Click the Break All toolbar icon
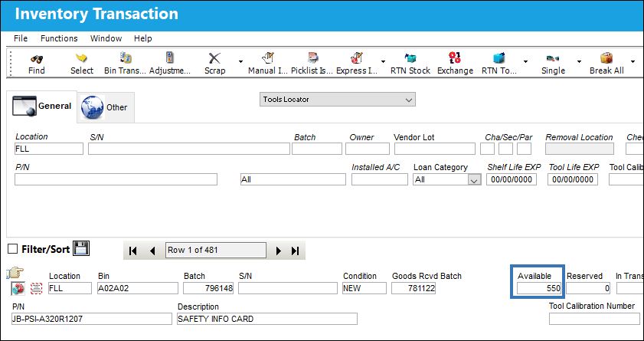Screen dimensions: 644x341 (606, 64)
